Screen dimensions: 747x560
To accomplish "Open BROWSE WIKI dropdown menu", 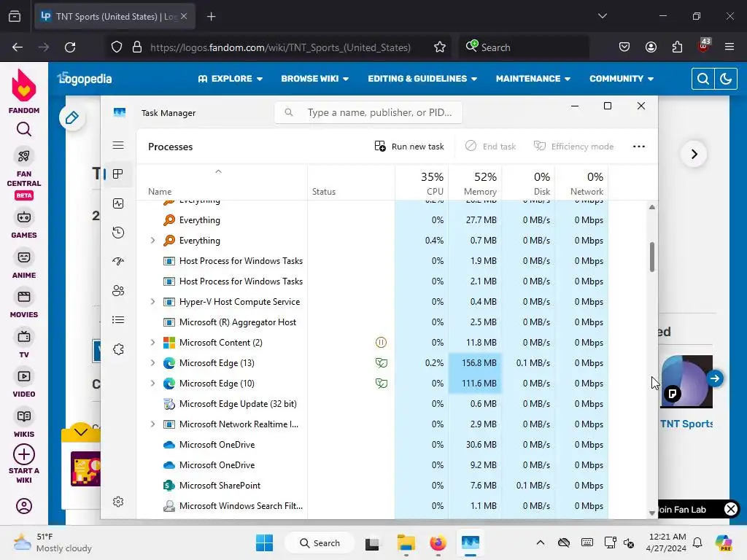I will click(x=315, y=79).
